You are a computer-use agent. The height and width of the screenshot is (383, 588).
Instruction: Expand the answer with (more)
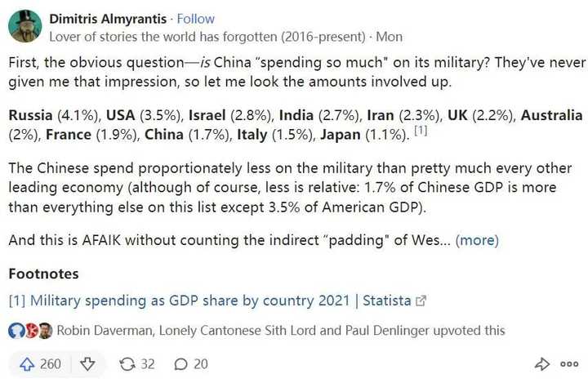click(477, 240)
